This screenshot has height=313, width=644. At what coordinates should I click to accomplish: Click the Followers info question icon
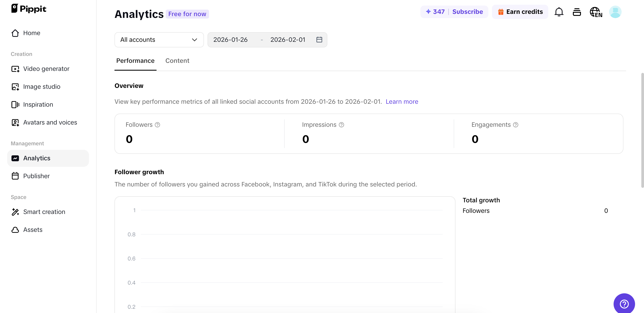(x=157, y=125)
